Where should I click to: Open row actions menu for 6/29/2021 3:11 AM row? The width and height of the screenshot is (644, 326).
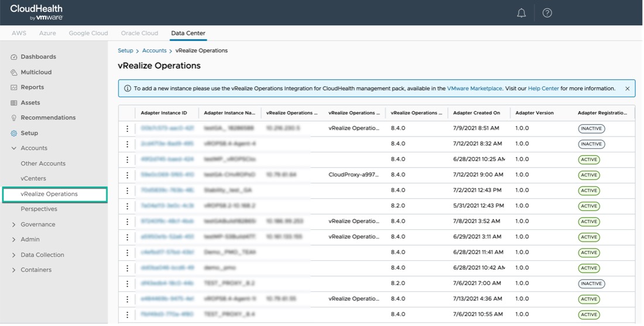tap(127, 237)
